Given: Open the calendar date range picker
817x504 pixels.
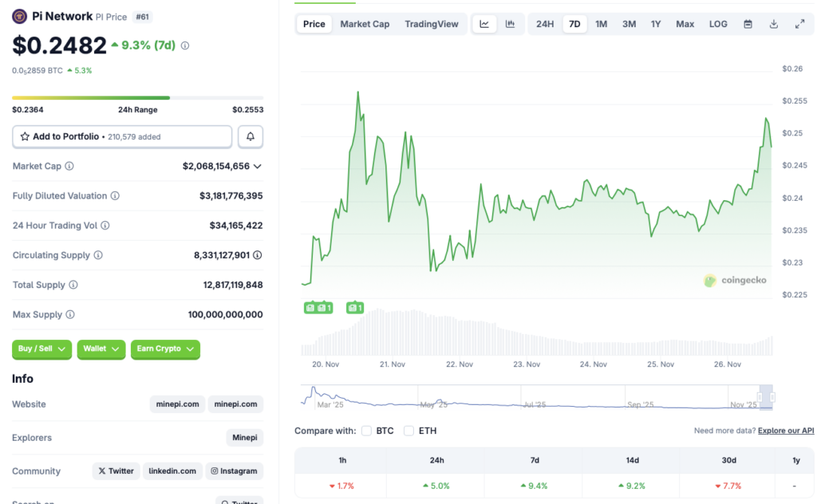Looking at the screenshot, I should coord(748,24).
